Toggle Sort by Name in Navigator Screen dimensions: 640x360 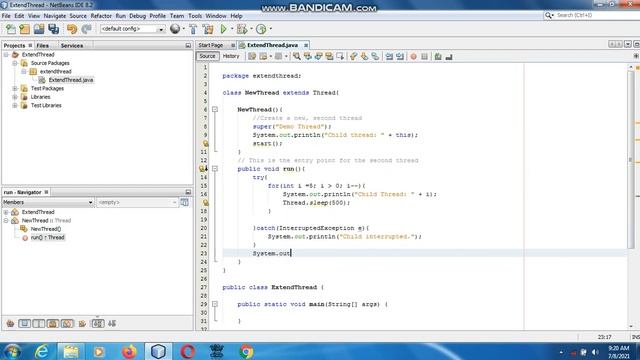98,324
